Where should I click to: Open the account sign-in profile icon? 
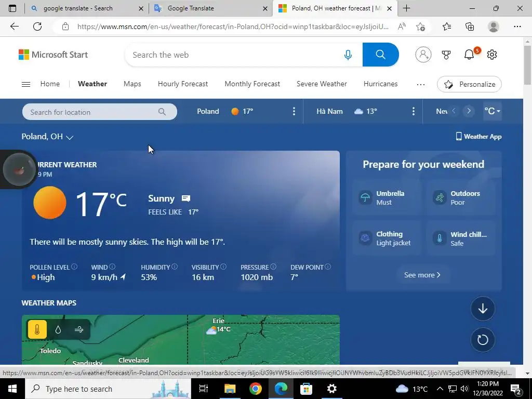point(423,55)
